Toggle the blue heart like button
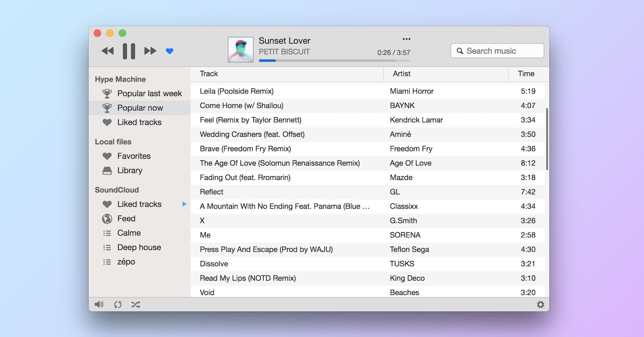 170,51
